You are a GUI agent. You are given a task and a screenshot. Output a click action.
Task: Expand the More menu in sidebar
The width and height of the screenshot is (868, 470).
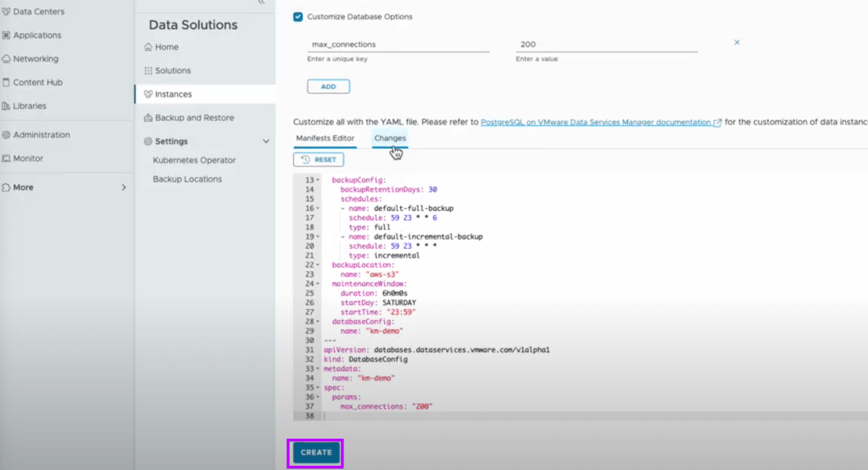click(x=123, y=187)
